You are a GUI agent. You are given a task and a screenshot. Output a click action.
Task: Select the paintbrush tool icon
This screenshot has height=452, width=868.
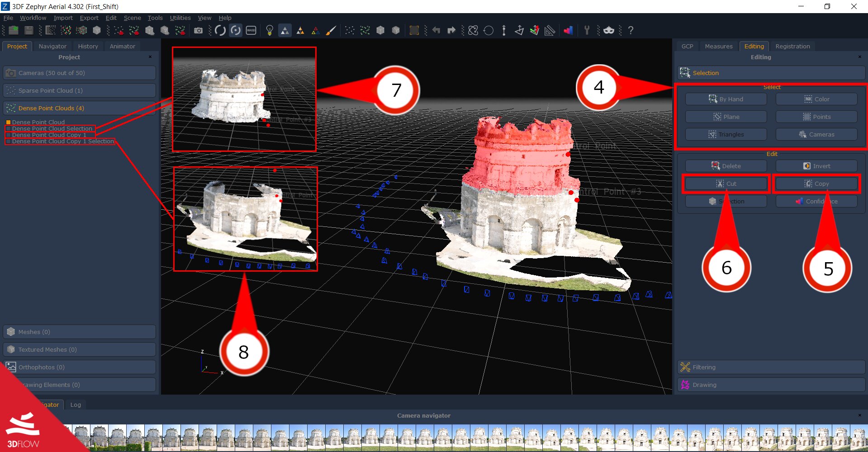click(x=331, y=30)
